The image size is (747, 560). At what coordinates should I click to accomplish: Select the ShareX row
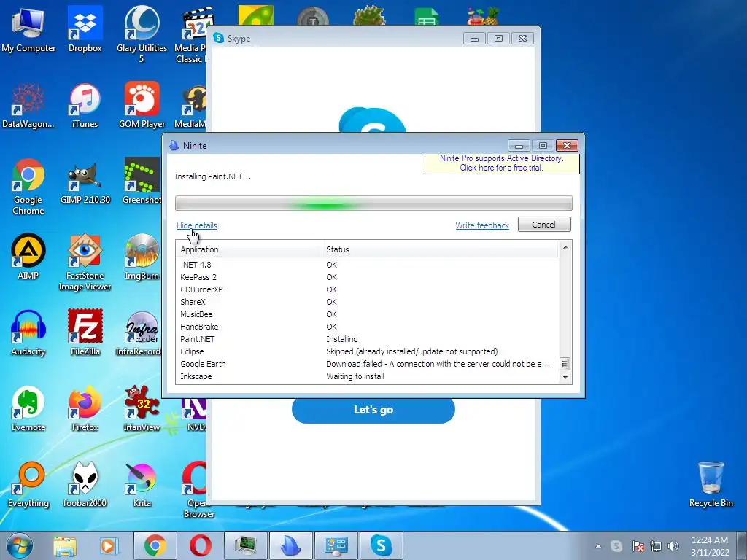pyautogui.click(x=367, y=302)
